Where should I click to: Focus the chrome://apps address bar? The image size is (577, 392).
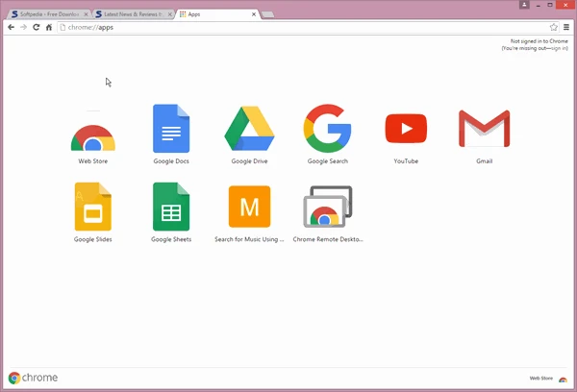[288, 28]
